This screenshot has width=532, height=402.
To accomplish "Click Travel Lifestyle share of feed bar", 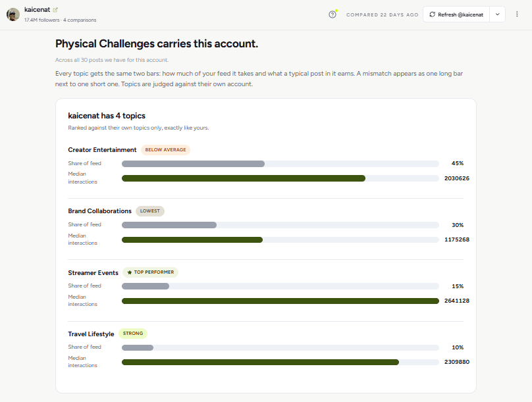I will [280, 348].
